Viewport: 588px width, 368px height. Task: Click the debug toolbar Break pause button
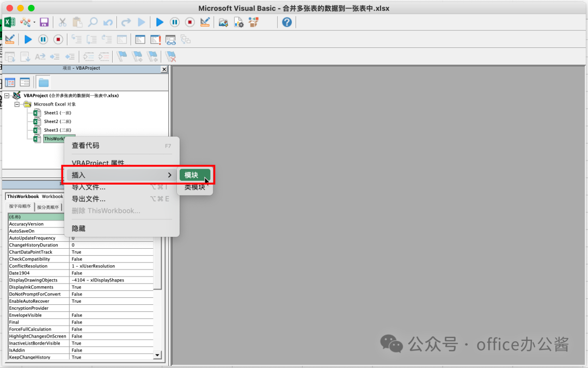[x=43, y=39]
